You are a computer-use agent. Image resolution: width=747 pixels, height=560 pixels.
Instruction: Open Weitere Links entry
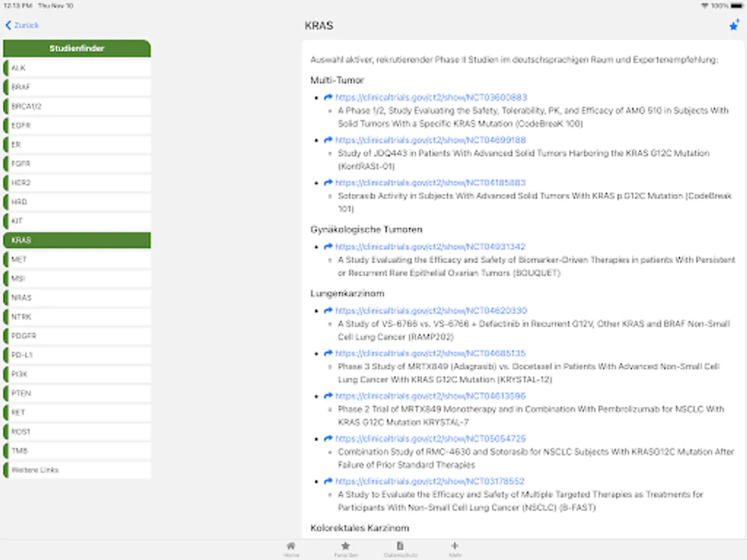pos(77,470)
